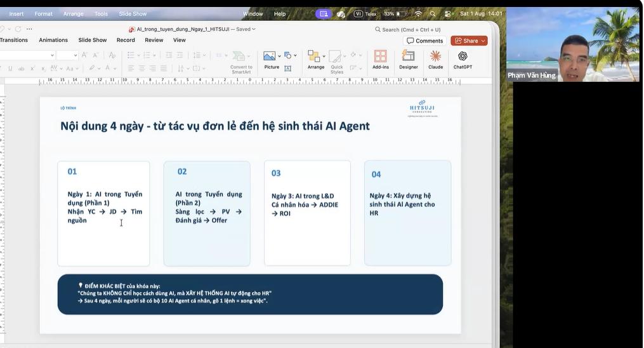Click the red Share button
Image resolution: width=644 pixels, height=348 pixels.
pyautogui.click(x=469, y=41)
